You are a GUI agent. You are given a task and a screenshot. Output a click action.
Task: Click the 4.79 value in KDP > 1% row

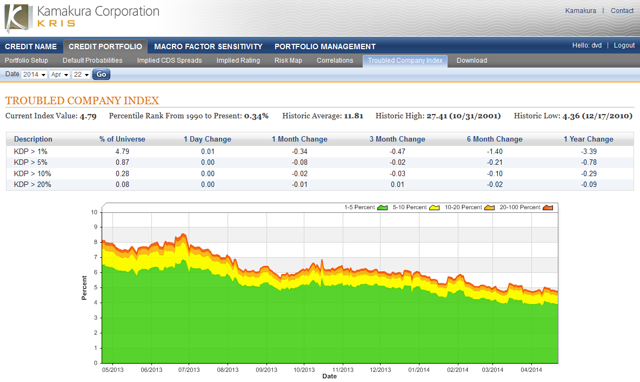coord(122,151)
